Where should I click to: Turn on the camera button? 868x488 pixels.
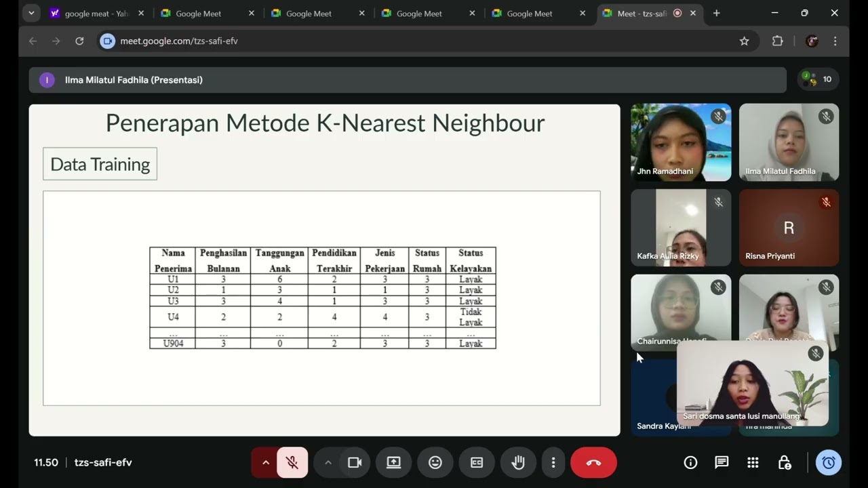click(x=355, y=462)
